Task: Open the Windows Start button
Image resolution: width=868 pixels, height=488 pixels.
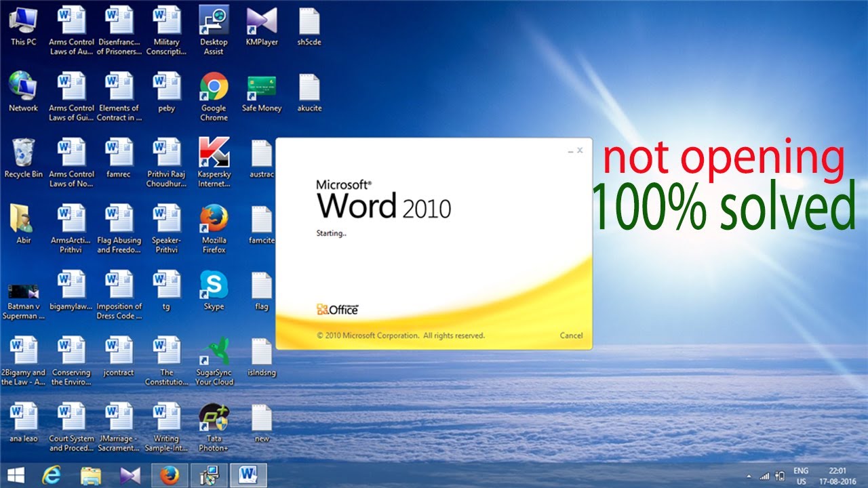Action: click(x=15, y=474)
